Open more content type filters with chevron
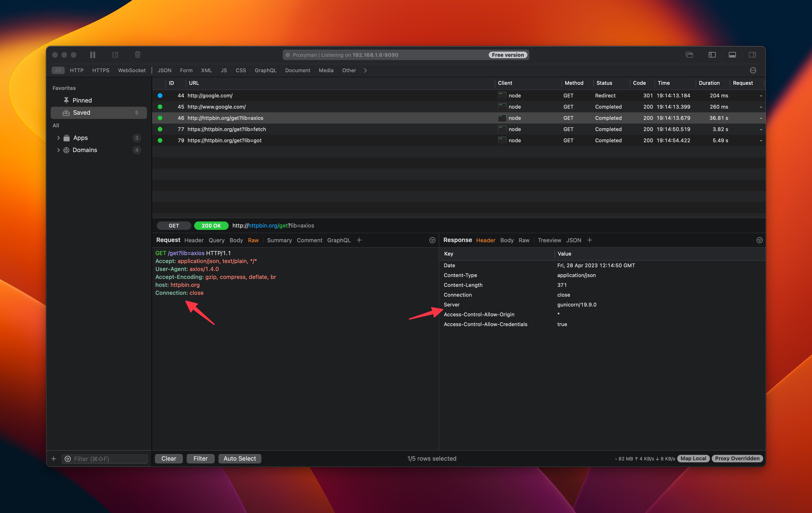The image size is (812, 513). click(365, 70)
